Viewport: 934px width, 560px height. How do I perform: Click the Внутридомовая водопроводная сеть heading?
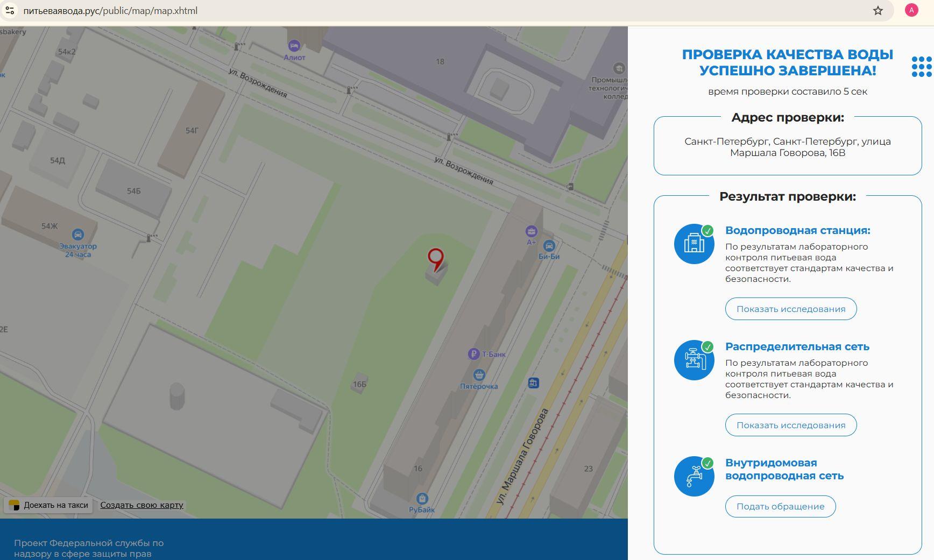(x=784, y=469)
